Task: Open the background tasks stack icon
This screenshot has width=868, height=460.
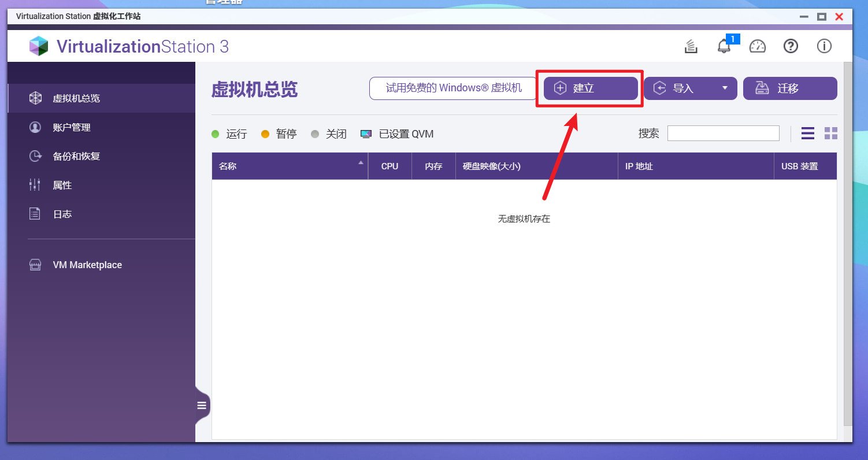Action: 691,46
